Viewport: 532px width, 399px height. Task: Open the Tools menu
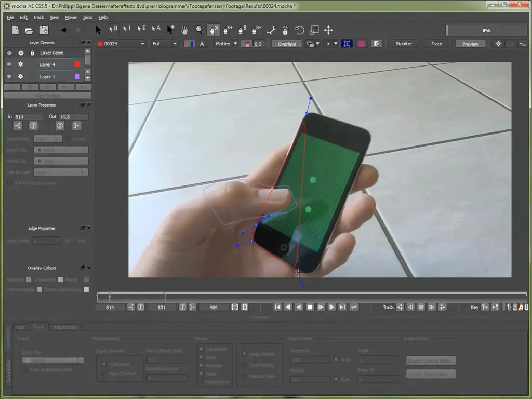point(87,17)
